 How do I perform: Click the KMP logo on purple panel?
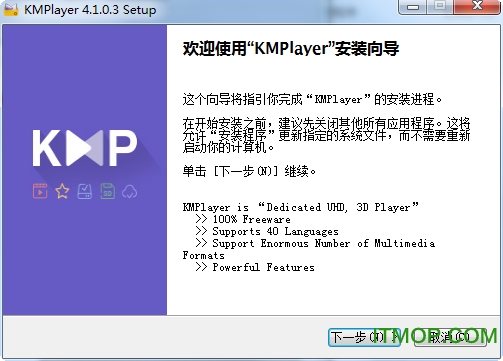[85, 148]
